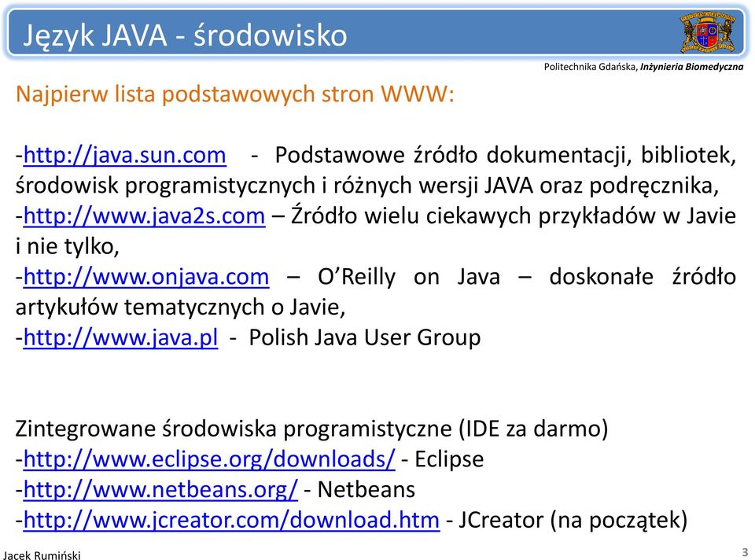
Task: Open the Eclipse downloads link
Action: point(209,459)
